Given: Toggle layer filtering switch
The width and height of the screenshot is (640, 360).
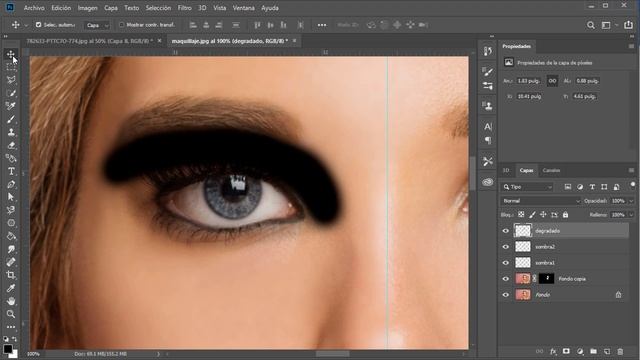Looking at the screenshot, I should 632,184.
